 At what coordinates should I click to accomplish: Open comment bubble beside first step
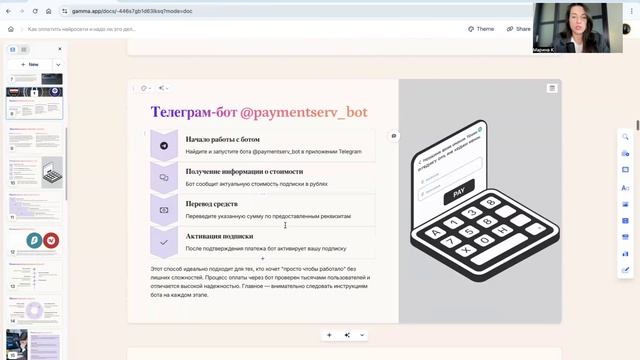(393, 136)
